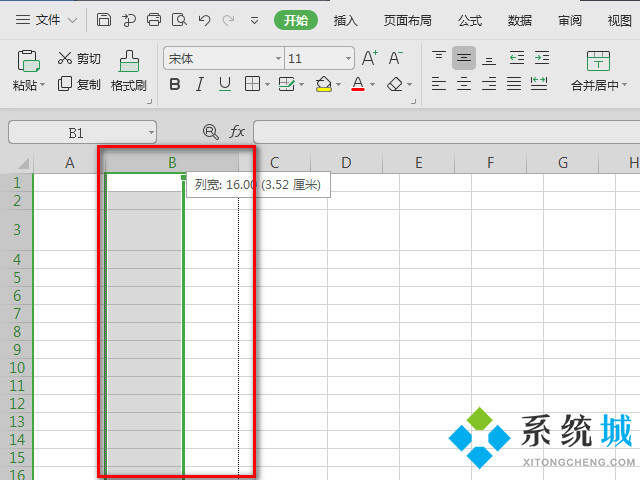Viewport: 640px width, 480px height.
Task: Expand the fill color dropdown arrow
Action: (338, 85)
